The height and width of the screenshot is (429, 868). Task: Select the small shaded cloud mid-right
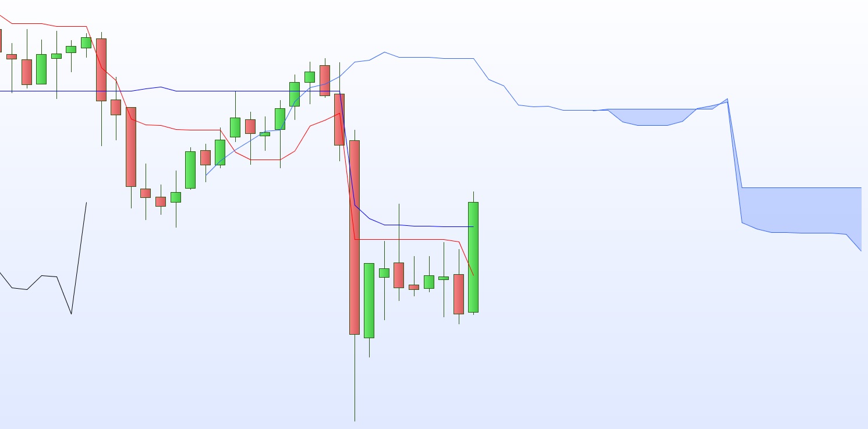[x=652, y=116]
